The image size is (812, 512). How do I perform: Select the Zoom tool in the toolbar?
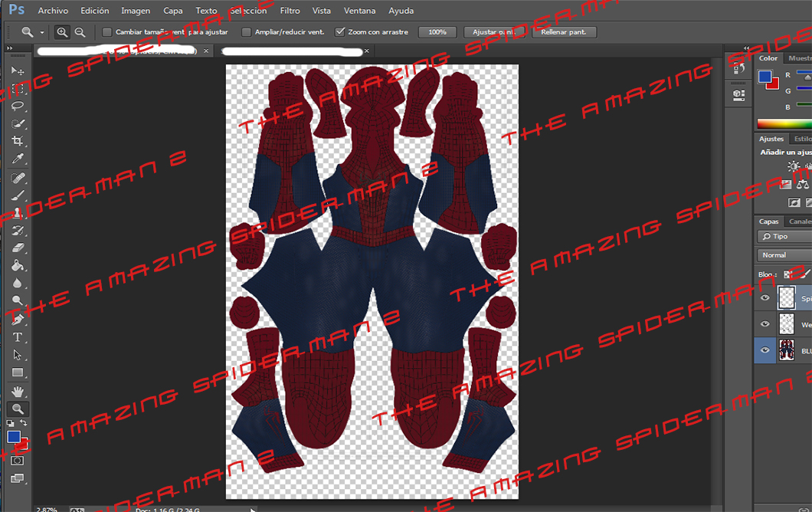[18, 409]
